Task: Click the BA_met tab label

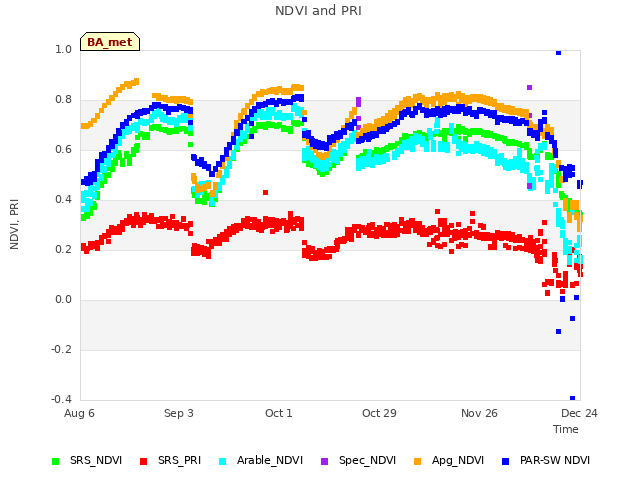Action: pos(110,42)
